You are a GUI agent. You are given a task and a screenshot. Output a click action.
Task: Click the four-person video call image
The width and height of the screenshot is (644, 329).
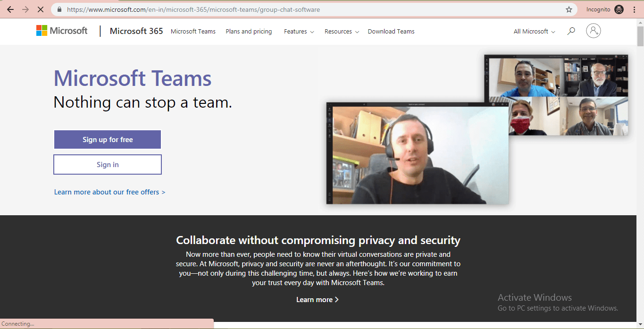556,95
